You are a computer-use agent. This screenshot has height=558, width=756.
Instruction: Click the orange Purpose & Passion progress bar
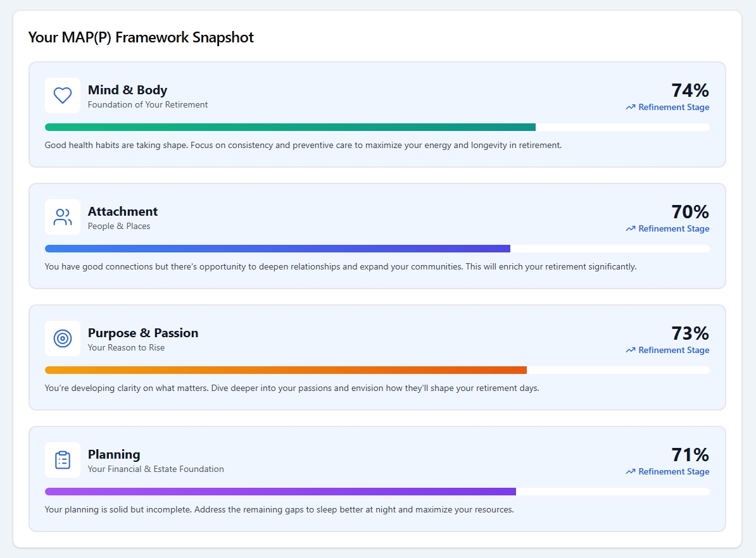tap(286, 370)
